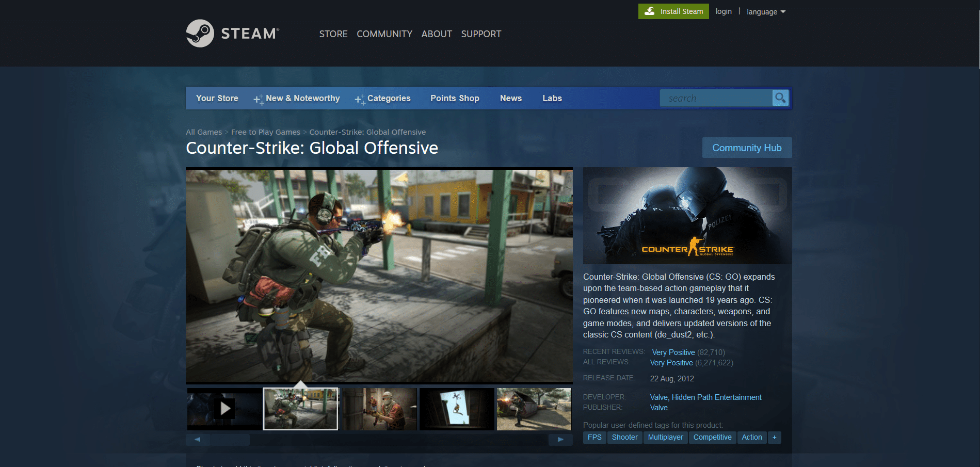The width and height of the screenshot is (980, 467).
Task: Click the Free to Play Games breadcrumb
Action: coord(266,132)
